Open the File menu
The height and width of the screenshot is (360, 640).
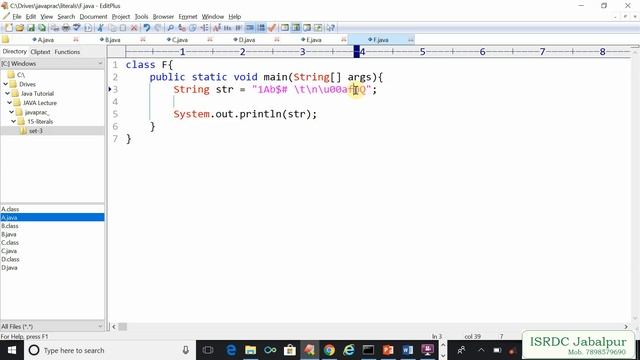17,17
